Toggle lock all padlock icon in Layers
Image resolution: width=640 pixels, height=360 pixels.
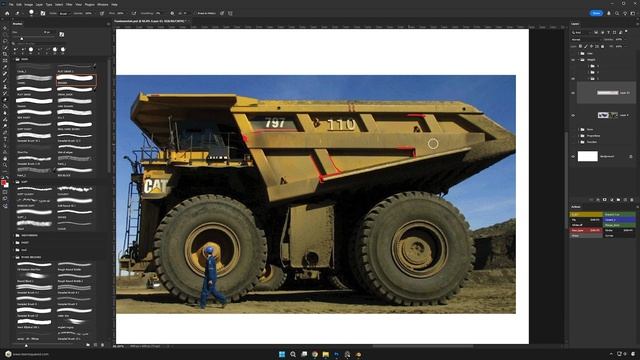(x=602, y=46)
